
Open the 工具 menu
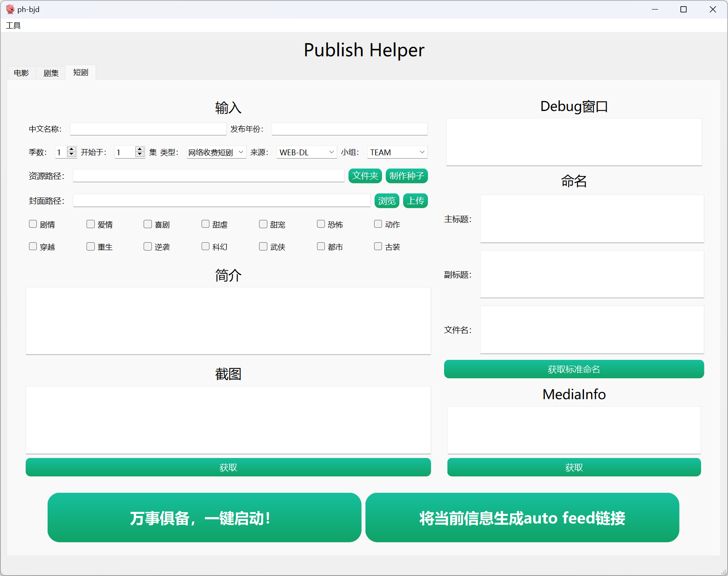13,26
